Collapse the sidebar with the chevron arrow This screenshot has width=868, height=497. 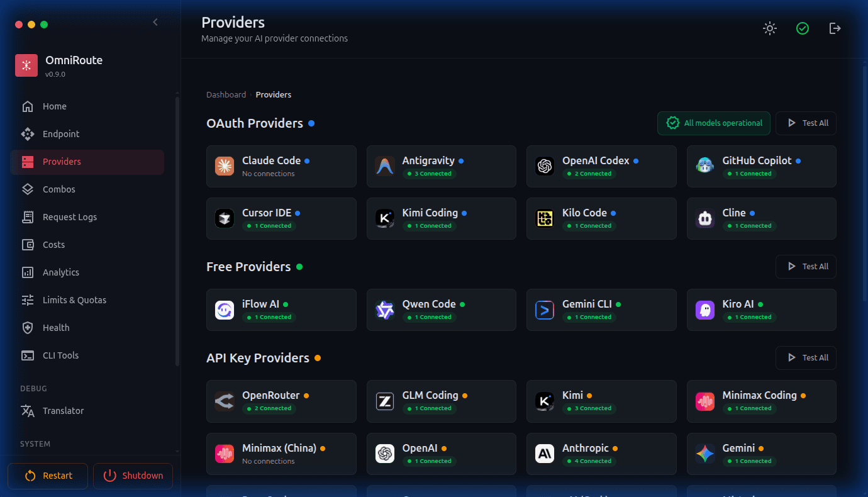point(155,22)
